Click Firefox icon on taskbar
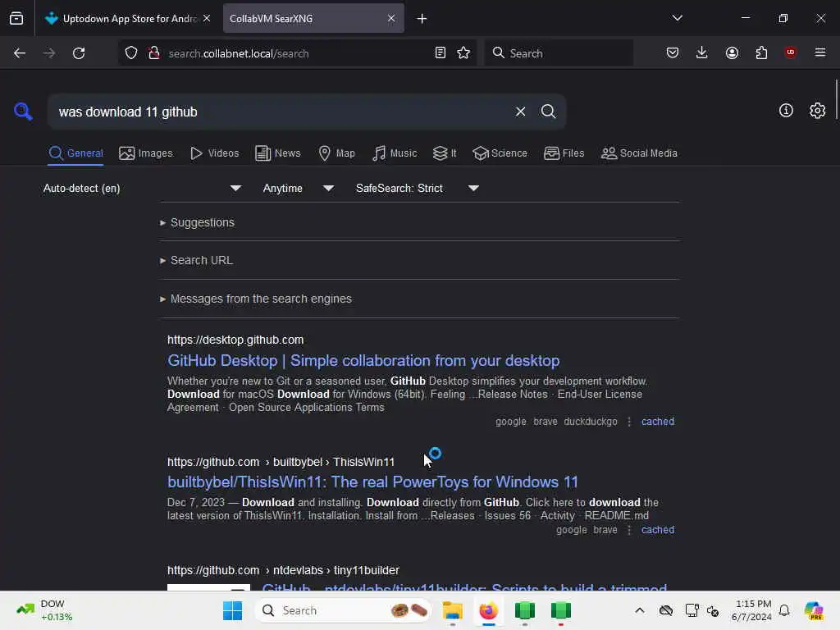840x630 pixels. [x=489, y=610]
